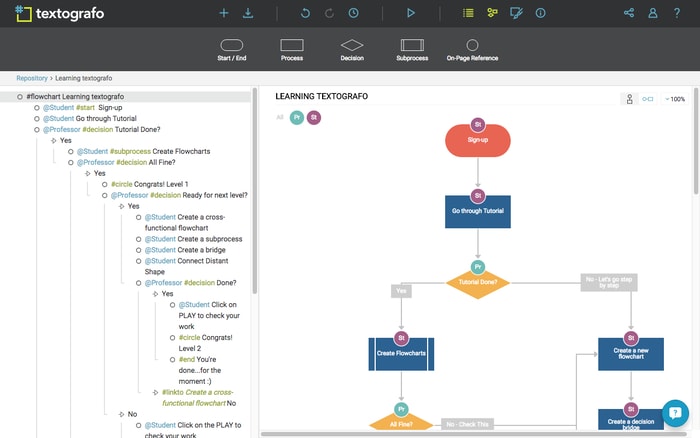Select 'Ready for next level?' outline row

point(179,195)
